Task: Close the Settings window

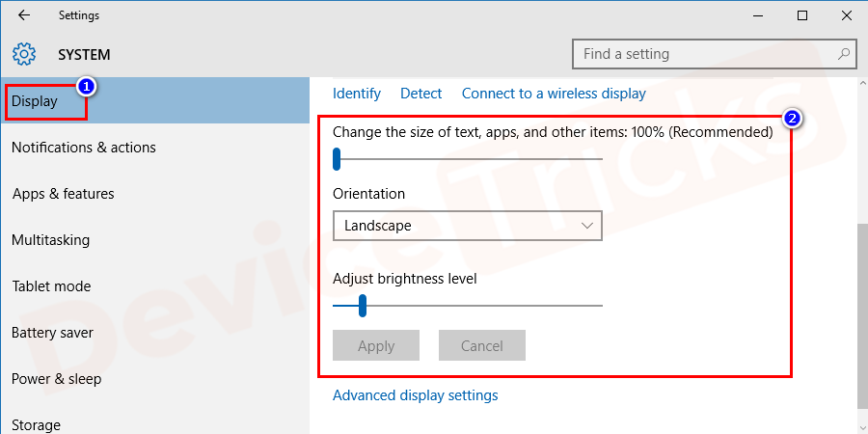Action: coord(847,15)
